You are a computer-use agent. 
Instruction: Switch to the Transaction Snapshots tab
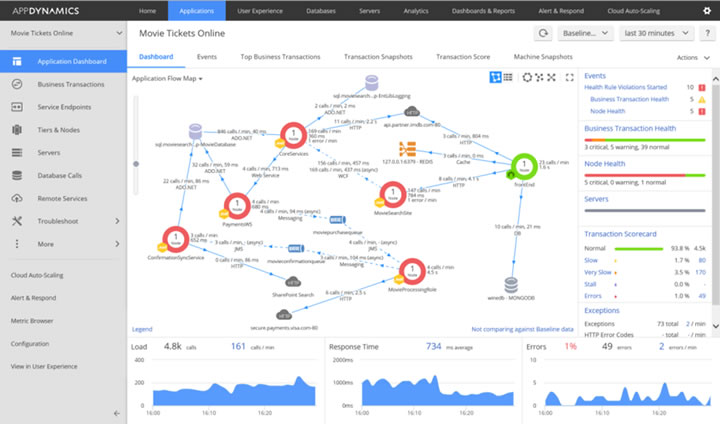click(377, 57)
